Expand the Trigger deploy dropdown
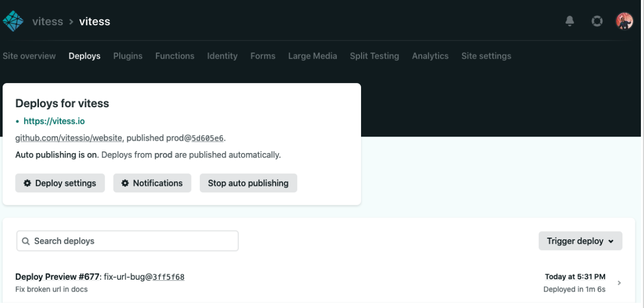Image resolution: width=644 pixels, height=308 pixels. [x=580, y=241]
